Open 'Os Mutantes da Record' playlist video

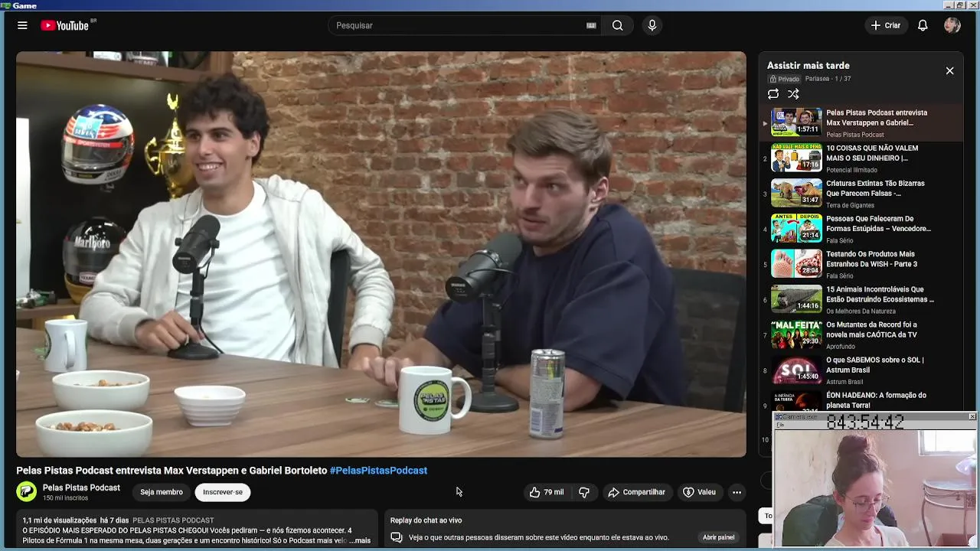(861, 334)
